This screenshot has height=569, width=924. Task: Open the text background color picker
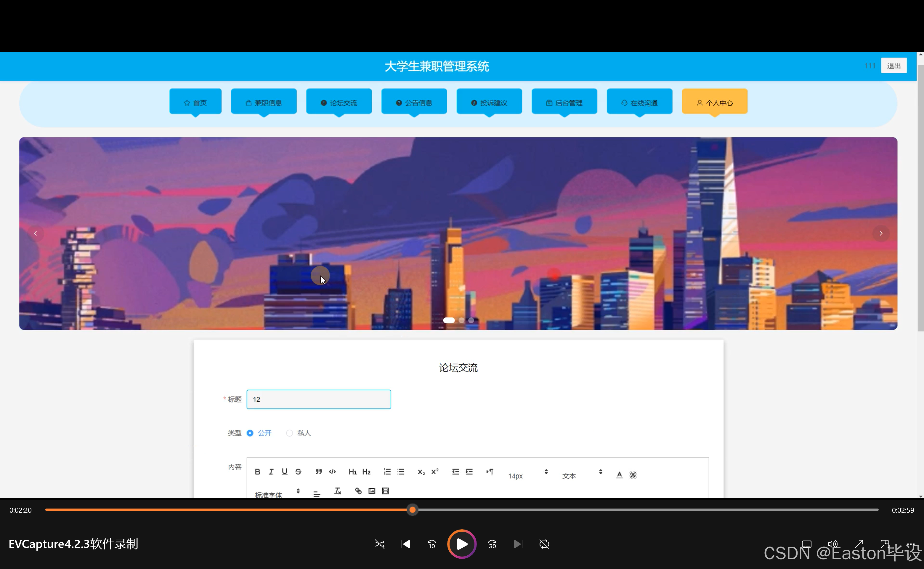click(633, 474)
